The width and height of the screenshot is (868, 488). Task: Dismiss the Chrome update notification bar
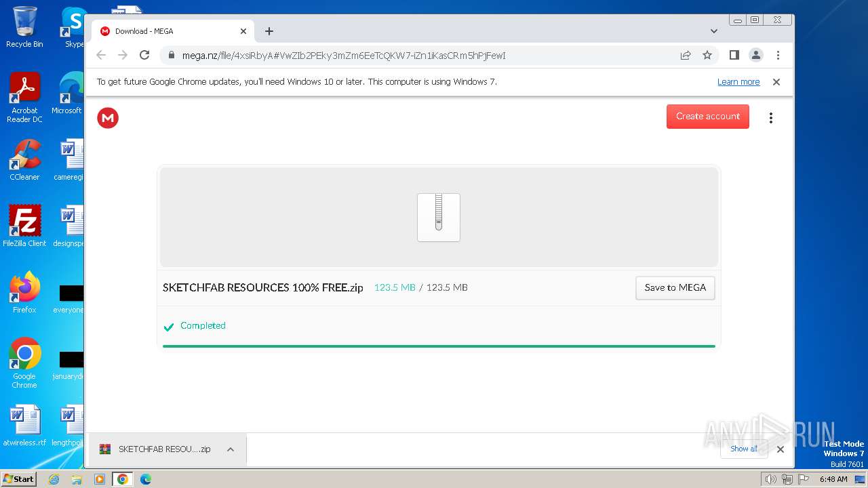click(x=776, y=82)
